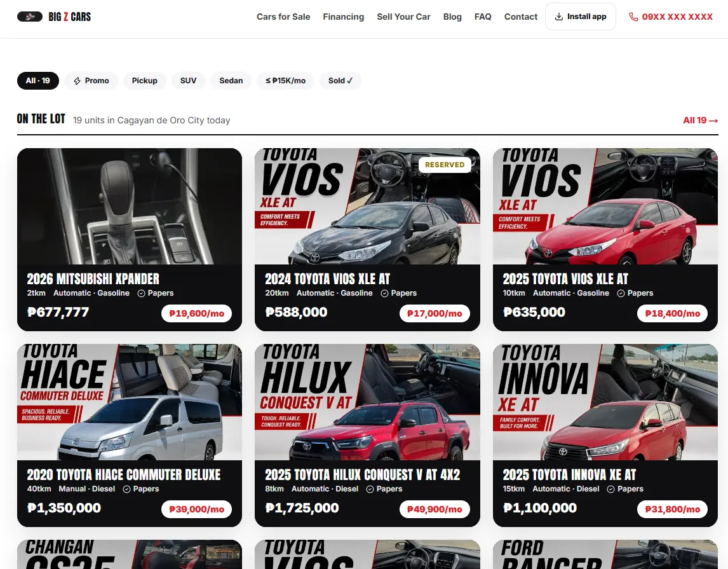This screenshot has height=569, width=728.
Task: Call the 09XX XXX XXXX number link
Action: pyautogui.click(x=671, y=17)
